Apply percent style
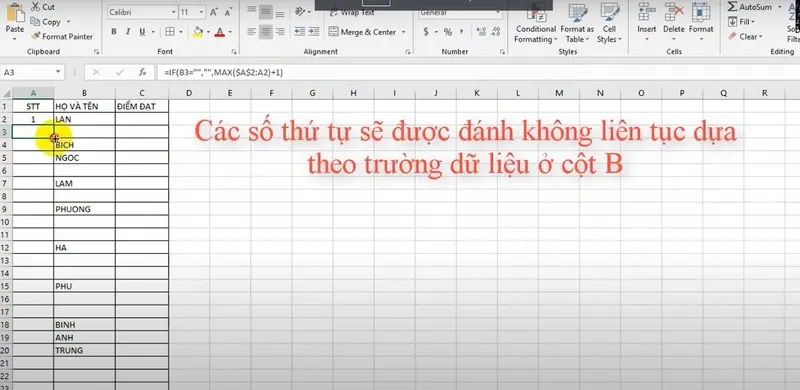Viewport: 800px width, 390px height. pos(448,32)
